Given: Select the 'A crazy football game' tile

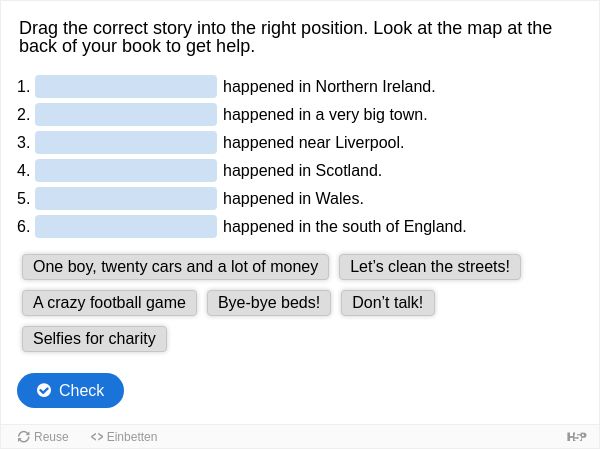Looking at the screenshot, I should coord(109,303).
